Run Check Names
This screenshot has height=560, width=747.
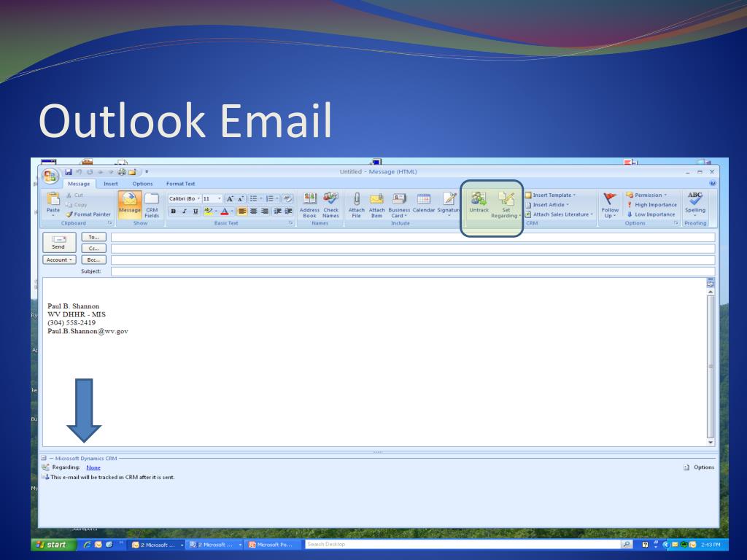coord(330,205)
